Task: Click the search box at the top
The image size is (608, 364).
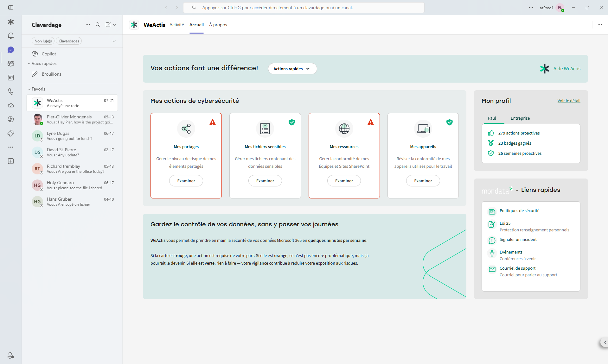Action: click(304, 8)
